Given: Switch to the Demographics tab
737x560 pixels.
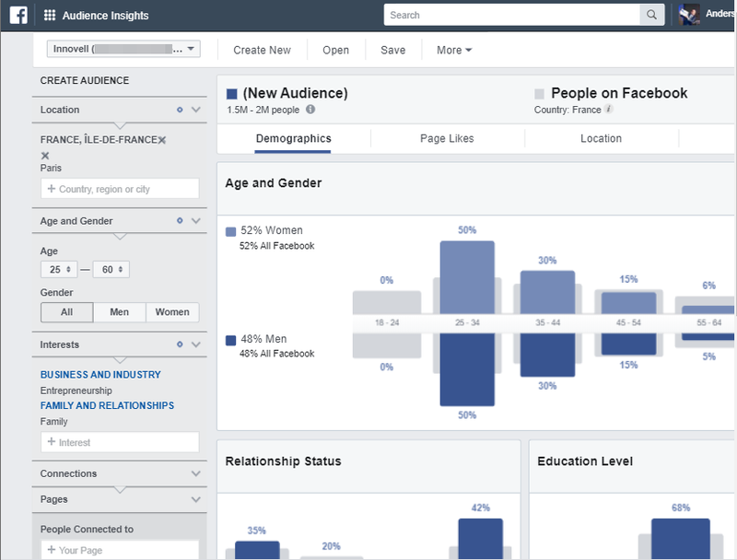Looking at the screenshot, I should click(x=293, y=138).
